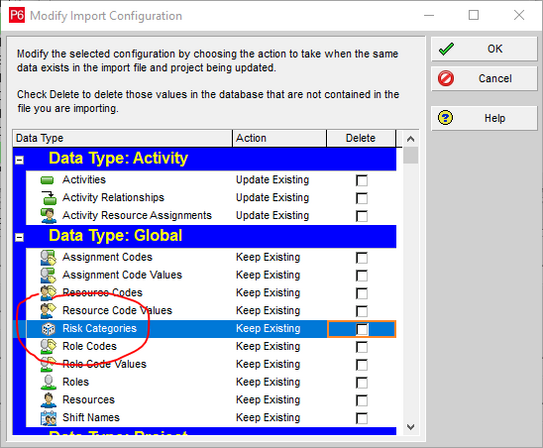Select Update Existing for Activity Resource Assignments
Image resolution: width=543 pixels, height=448 pixels.
273,216
